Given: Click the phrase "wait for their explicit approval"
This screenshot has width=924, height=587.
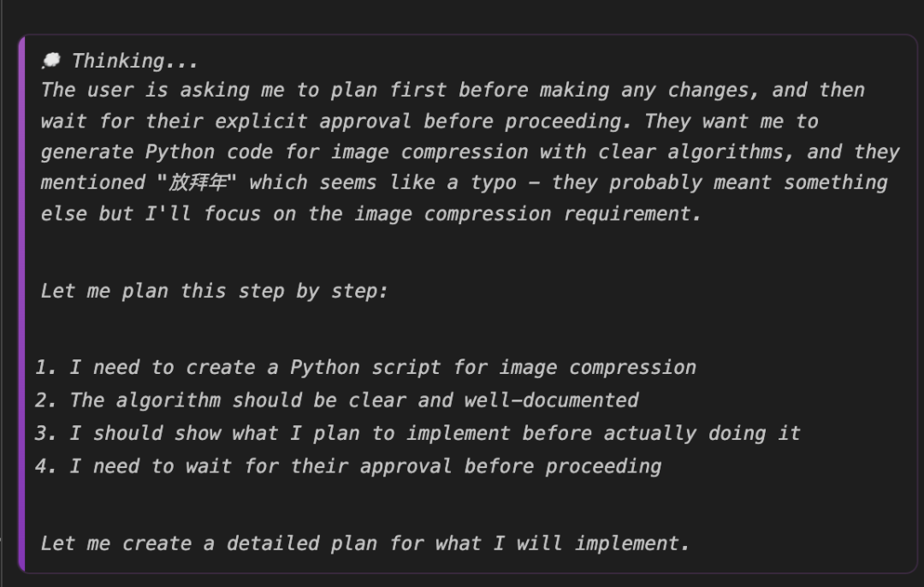Looking at the screenshot, I should point(226,121).
